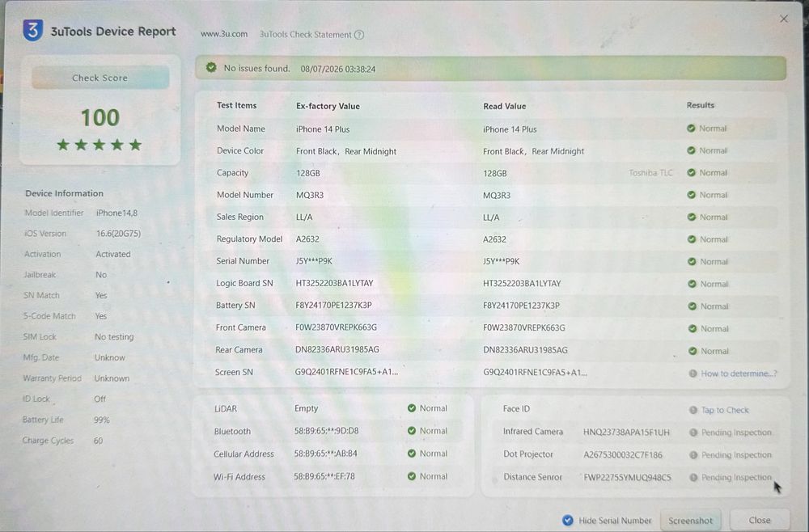Screen dimensions: 809x532
Task: Click the iPhone14,8 model identifier value
Action: pos(116,213)
